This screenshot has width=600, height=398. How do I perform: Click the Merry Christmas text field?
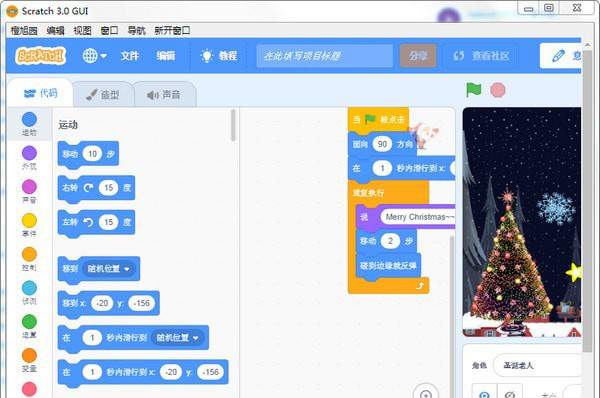tap(418, 217)
